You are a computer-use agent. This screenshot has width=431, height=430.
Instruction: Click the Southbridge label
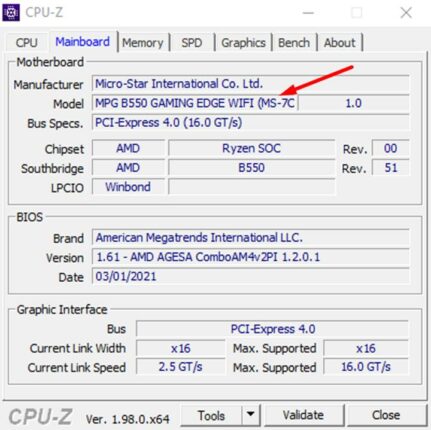pos(52,169)
